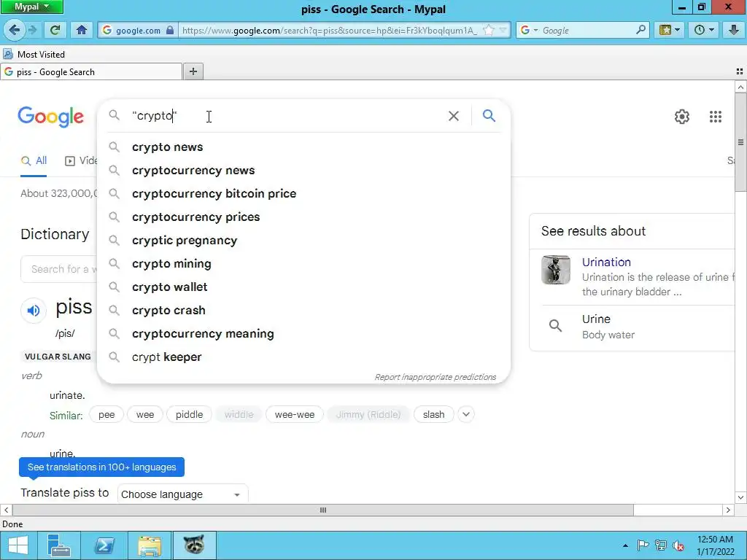Click the similar word pee chip
747x560 pixels.
tap(107, 414)
